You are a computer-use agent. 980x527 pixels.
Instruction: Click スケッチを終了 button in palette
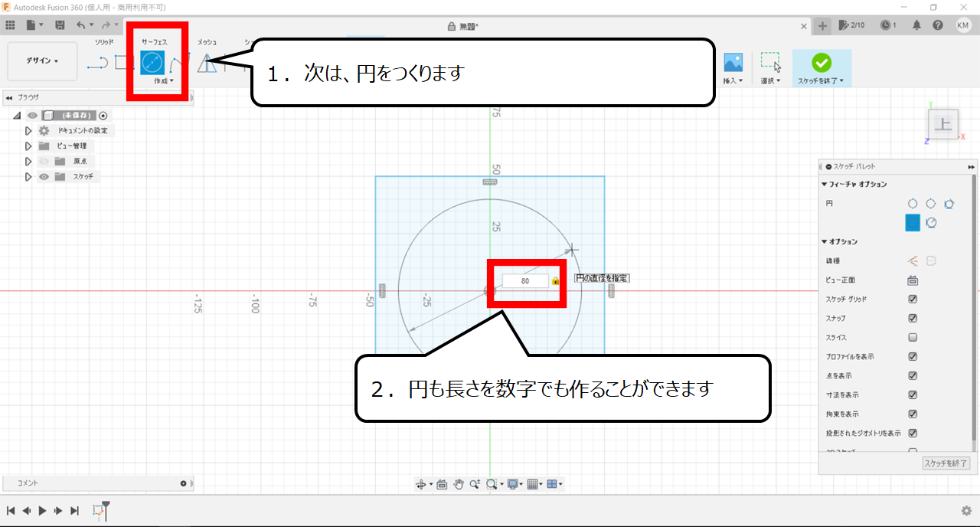[946, 463]
